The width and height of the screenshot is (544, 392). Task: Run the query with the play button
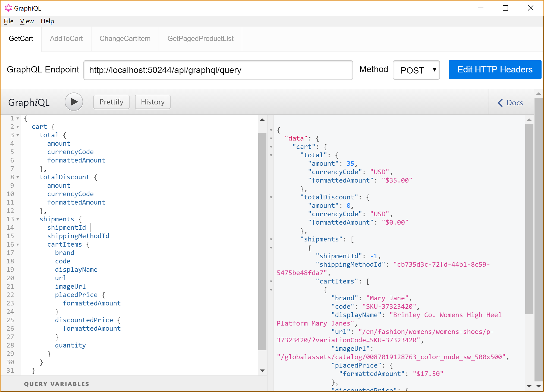click(74, 102)
